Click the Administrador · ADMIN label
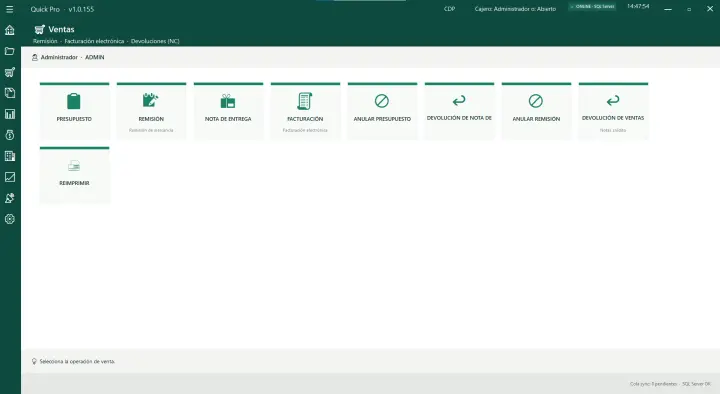 (x=73, y=57)
